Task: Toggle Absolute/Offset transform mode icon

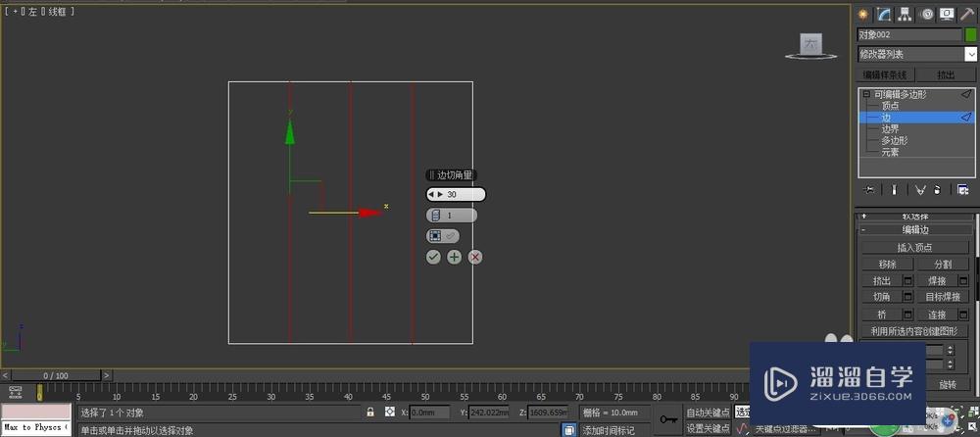Action: click(x=390, y=412)
